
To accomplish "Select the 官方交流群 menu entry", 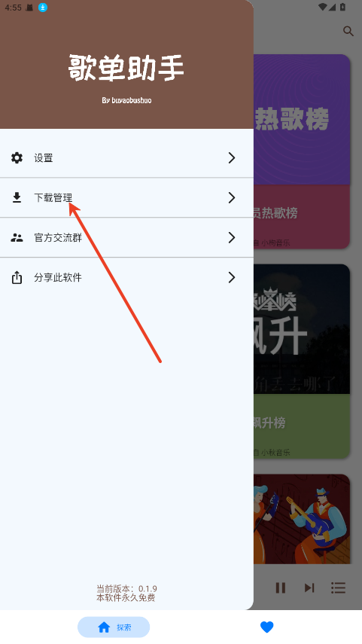I will pyautogui.click(x=126, y=237).
